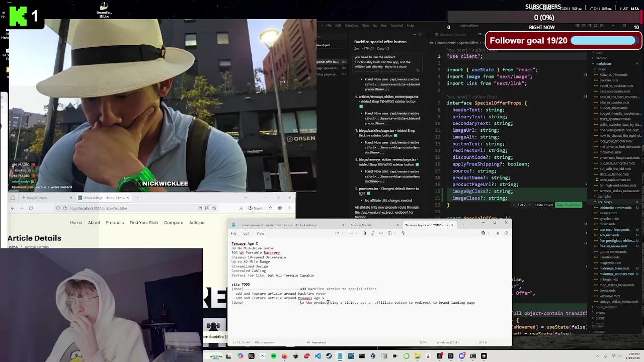Open the heading style dropdown in Notepad
Viewport: 644px width, 362px height.
[x=340, y=233]
